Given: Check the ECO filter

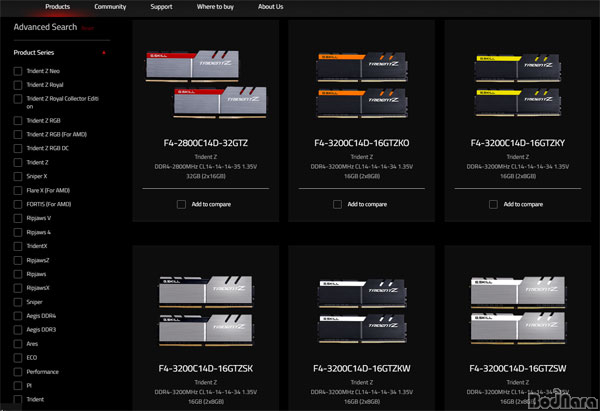Looking at the screenshot, I should pyautogui.click(x=18, y=358).
